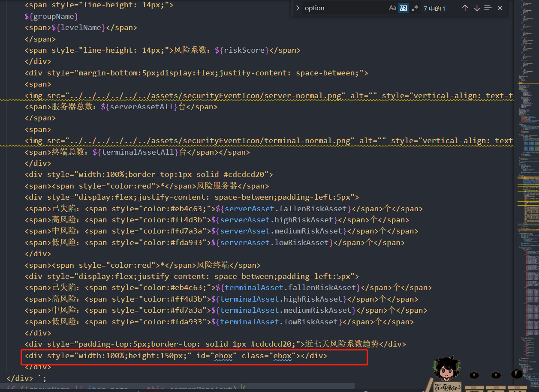Click the 风险服务器 label text

pyautogui.click(x=217, y=186)
